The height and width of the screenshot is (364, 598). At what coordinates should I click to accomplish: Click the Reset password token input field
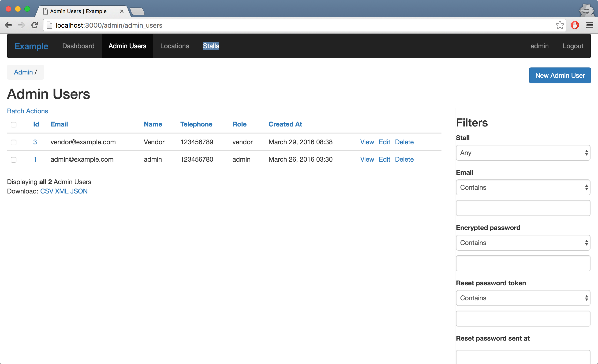tap(523, 318)
